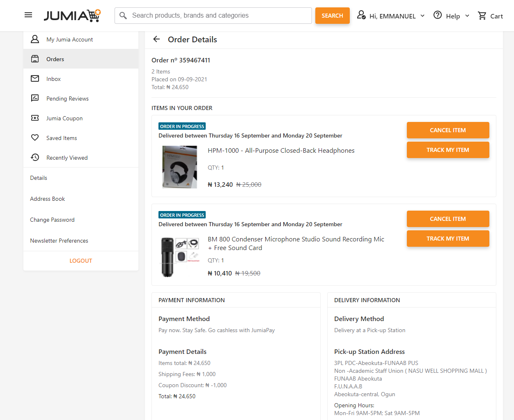This screenshot has height=420, width=514.
Task: Click the JumiaPay payment method text
Action: pyautogui.click(x=217, y=330)
